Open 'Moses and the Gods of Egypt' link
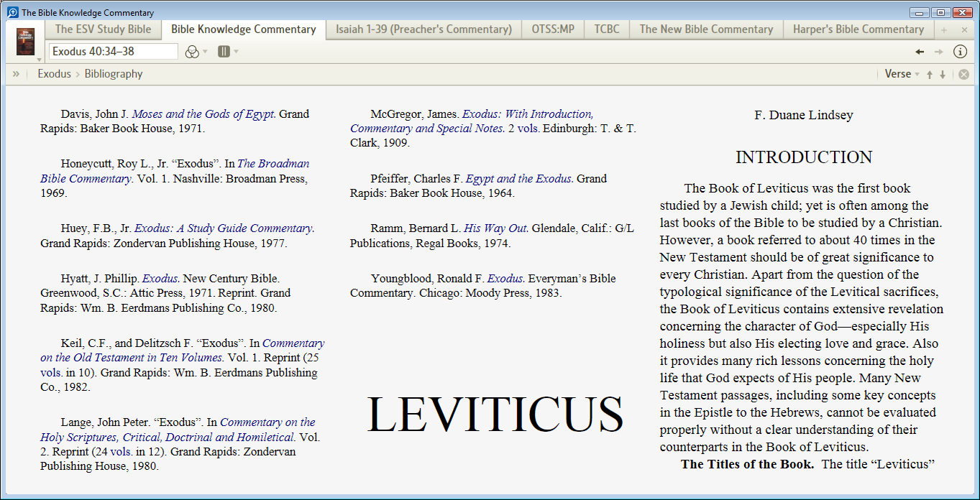Viewport: 980px width, 500px height. point(203,114)
